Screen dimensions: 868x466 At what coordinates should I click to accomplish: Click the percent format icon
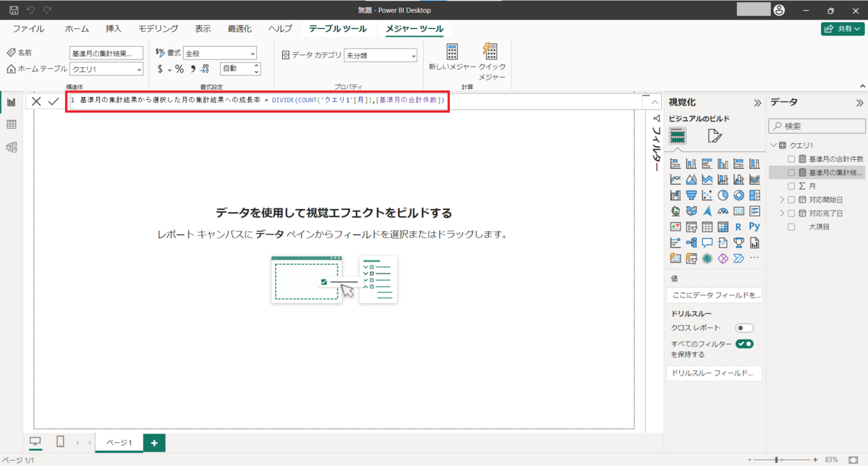click(179, 69)
